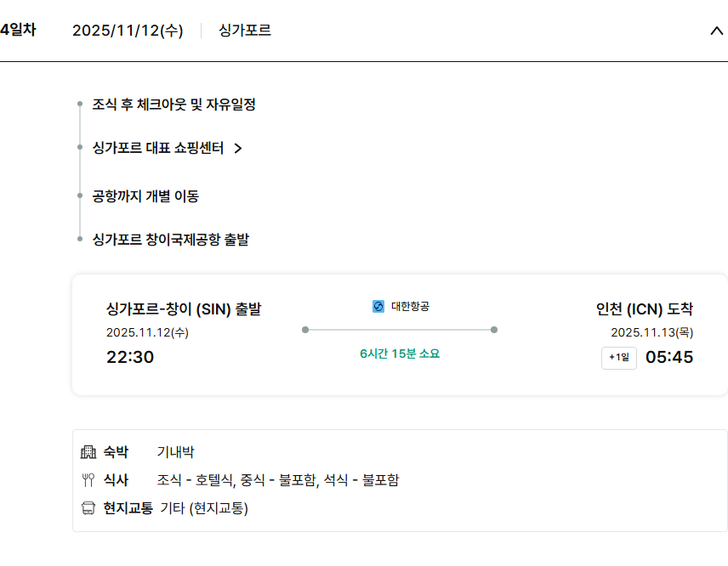
Task: Click the 4일차 day header label
Action: point(18,30)
